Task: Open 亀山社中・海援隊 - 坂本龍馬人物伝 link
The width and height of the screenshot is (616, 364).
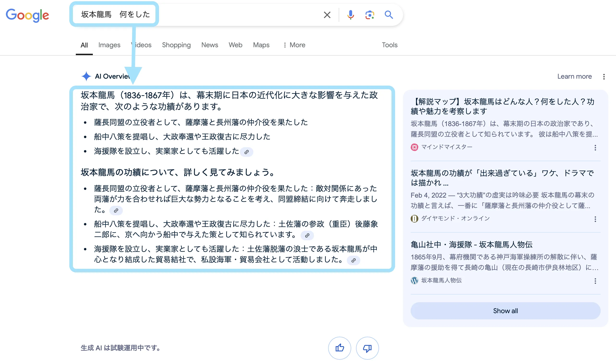Action: click(472, 245)
